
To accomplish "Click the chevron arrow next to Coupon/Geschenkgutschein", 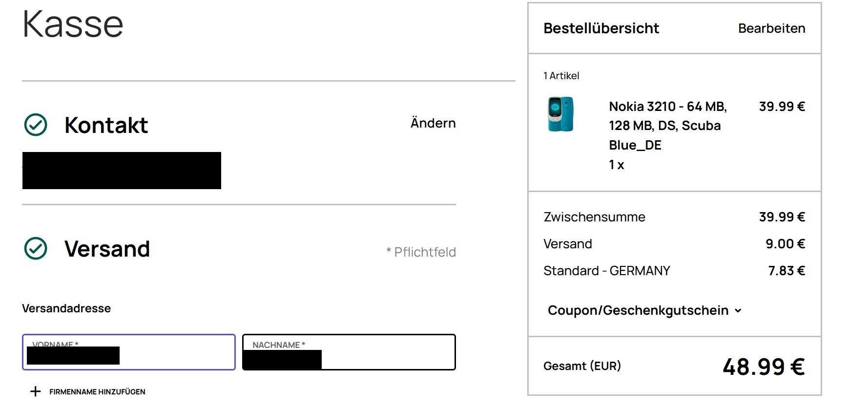I will tap(738, 311).
